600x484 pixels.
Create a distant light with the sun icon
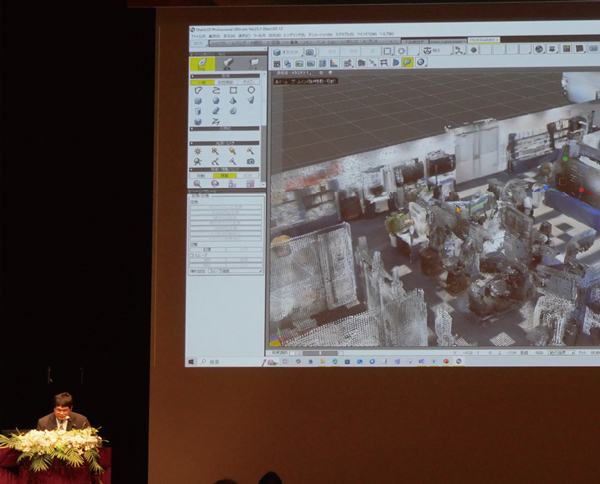click(197, 152)
